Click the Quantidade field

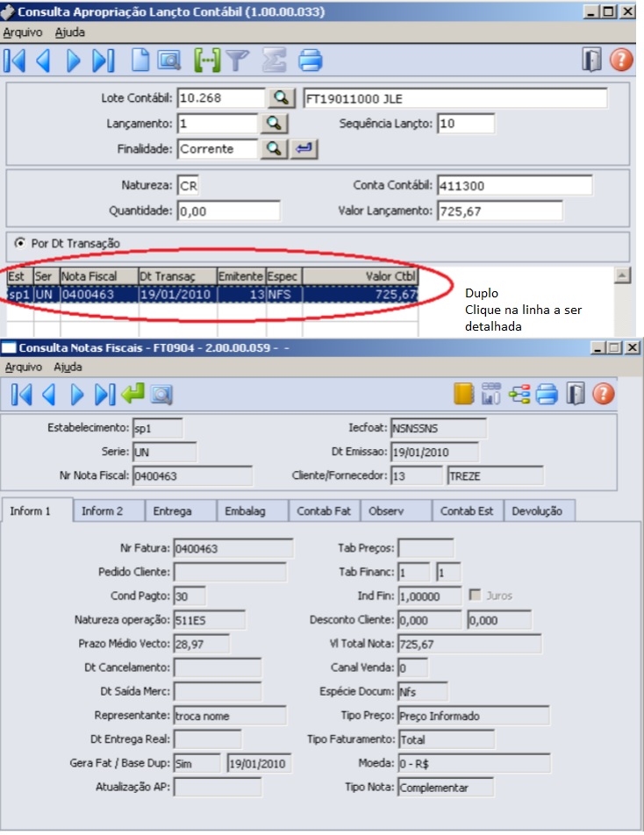[228, 211]
